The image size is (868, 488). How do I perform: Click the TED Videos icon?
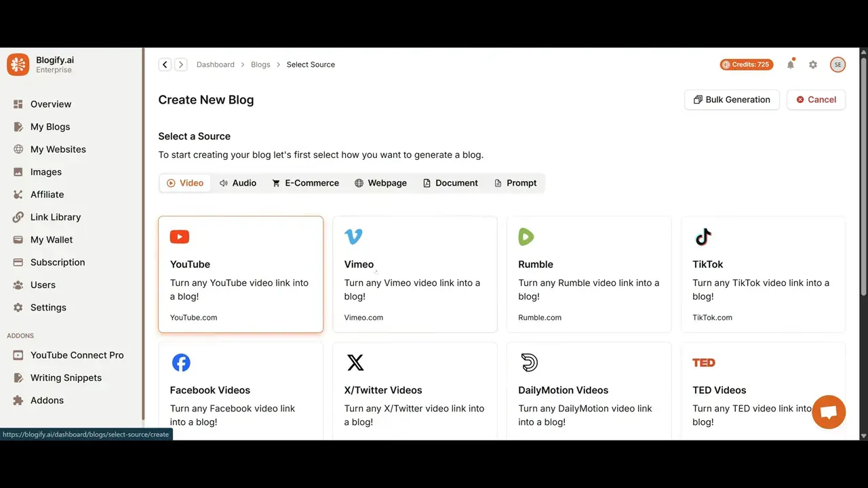704,363
